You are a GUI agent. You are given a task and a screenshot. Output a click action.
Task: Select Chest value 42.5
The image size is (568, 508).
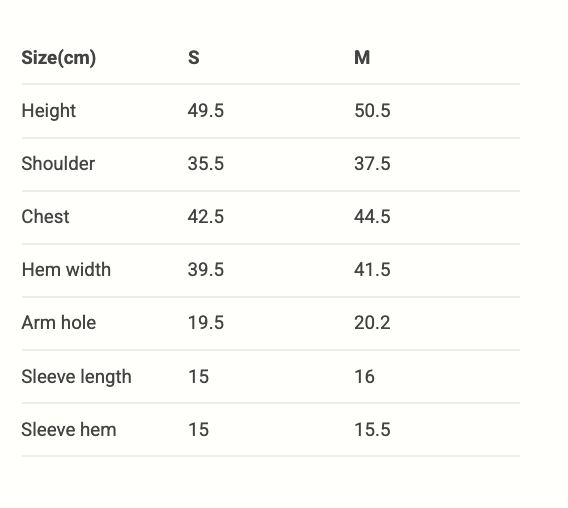[206, 217]
